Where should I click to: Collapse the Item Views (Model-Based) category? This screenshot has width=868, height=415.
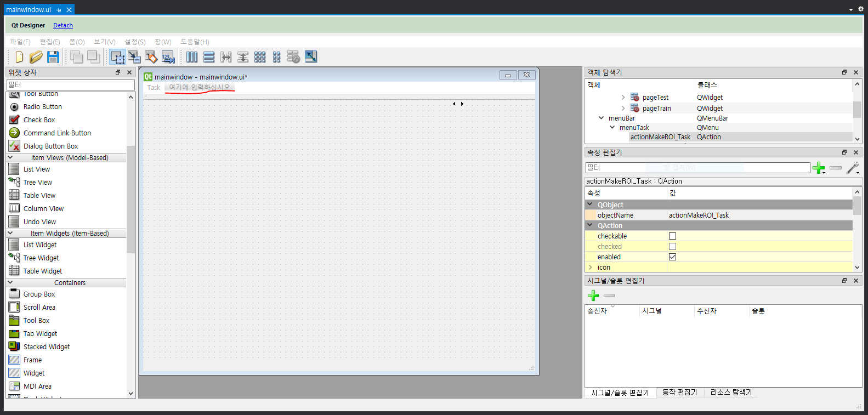click(x=10, y=157)
